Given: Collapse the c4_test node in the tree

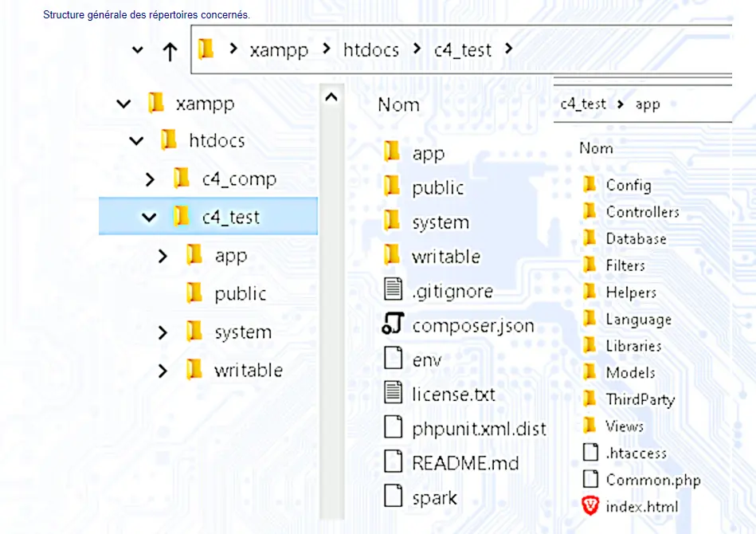Looking at the screenshot, I should 149,218.
